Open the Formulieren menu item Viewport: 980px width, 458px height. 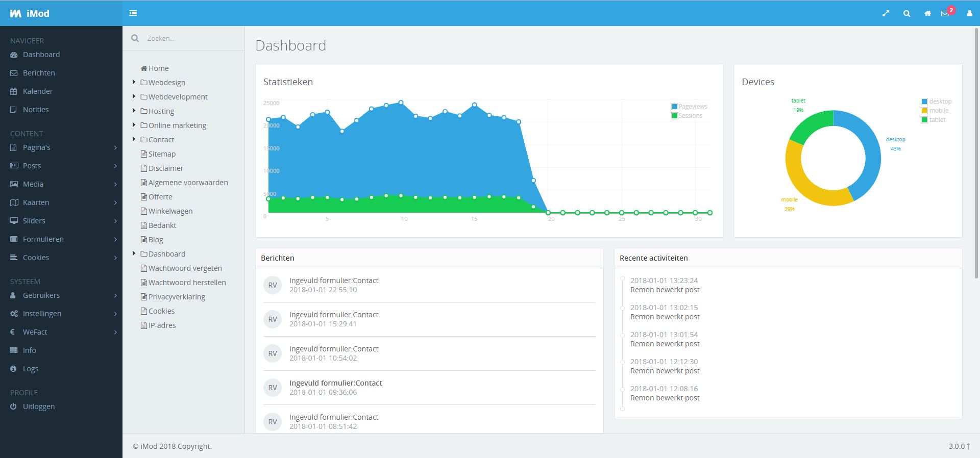[61, 239]
